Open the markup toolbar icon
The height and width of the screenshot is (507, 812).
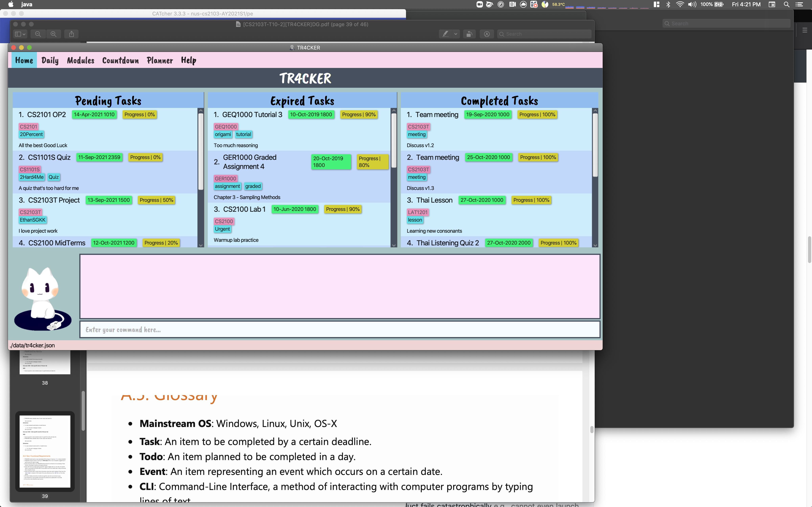pos(486,34)
